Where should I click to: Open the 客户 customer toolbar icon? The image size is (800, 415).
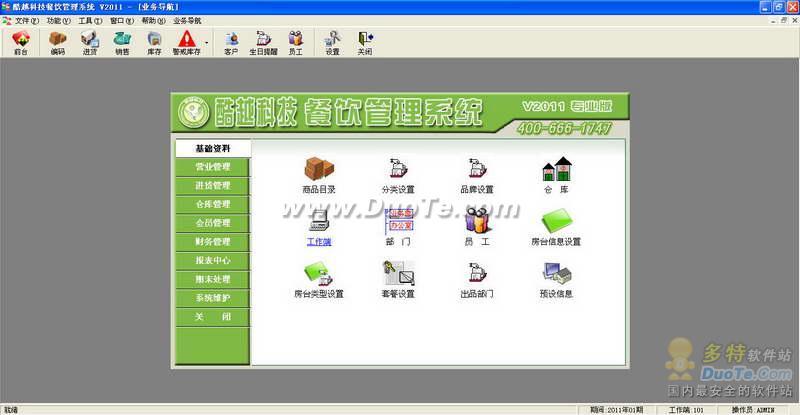coord(231,43)
